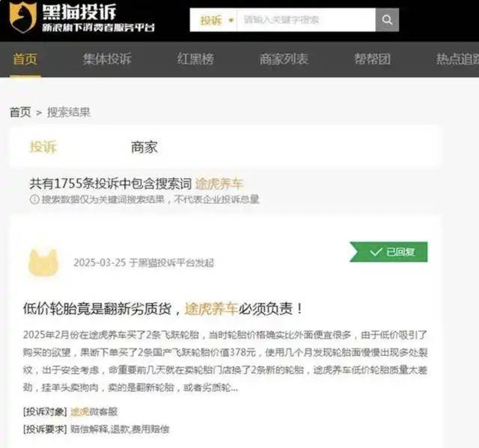Switch to the 商家 results tab
The height and width of the screenshot is (448, 479).
[144, 147]
